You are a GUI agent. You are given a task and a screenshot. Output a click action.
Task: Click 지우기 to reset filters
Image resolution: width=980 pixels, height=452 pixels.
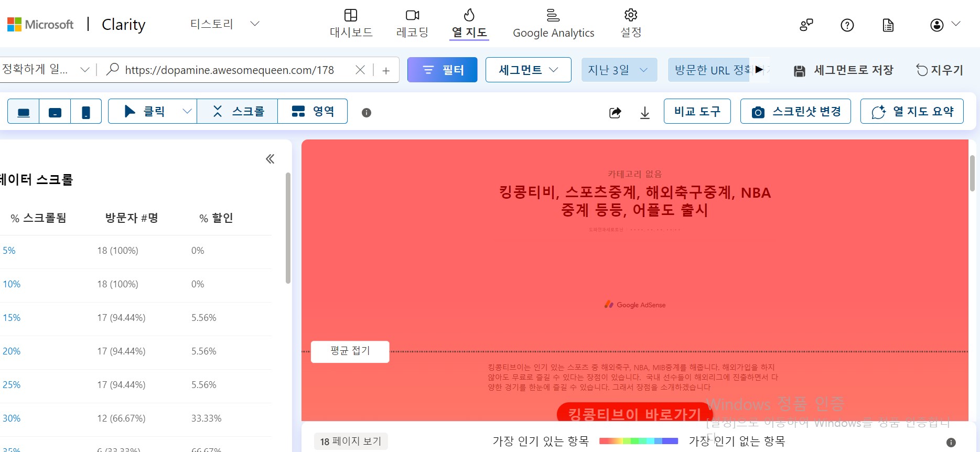940,70
